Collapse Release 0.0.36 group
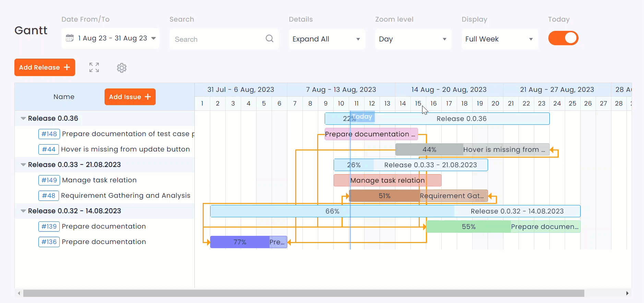 coord(23,119)
